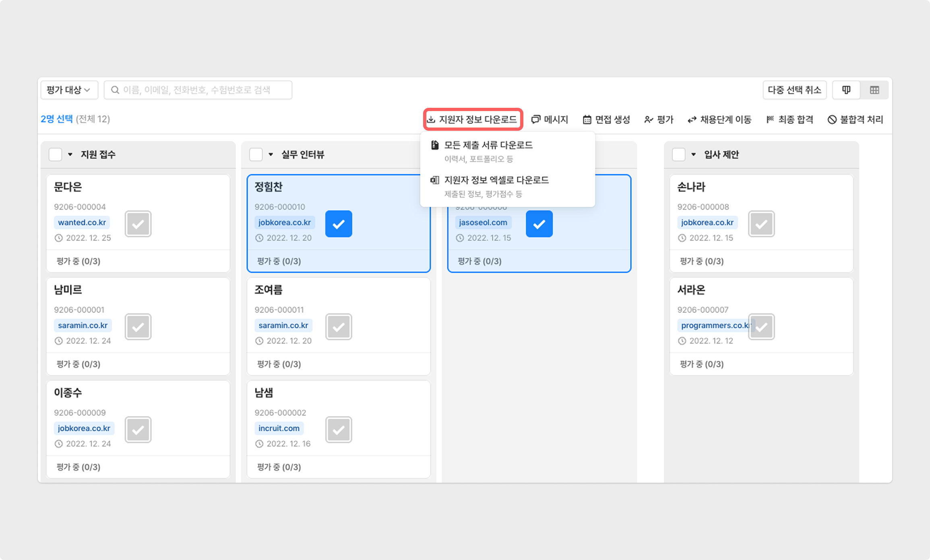Click application number 9206-000011
This screenshot has height=560, width=930.
tap(279, 310)
